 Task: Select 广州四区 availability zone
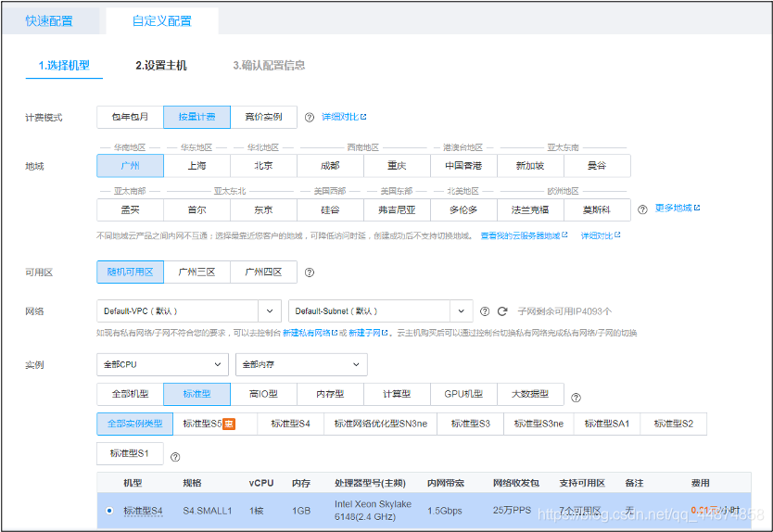(x=263, y=272)
